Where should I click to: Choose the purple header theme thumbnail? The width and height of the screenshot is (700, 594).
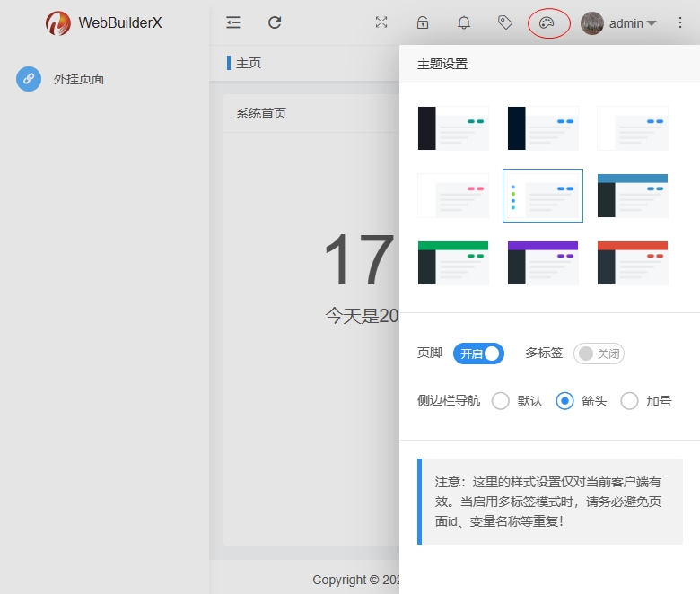pyautogui.click(x=543, y=262)
